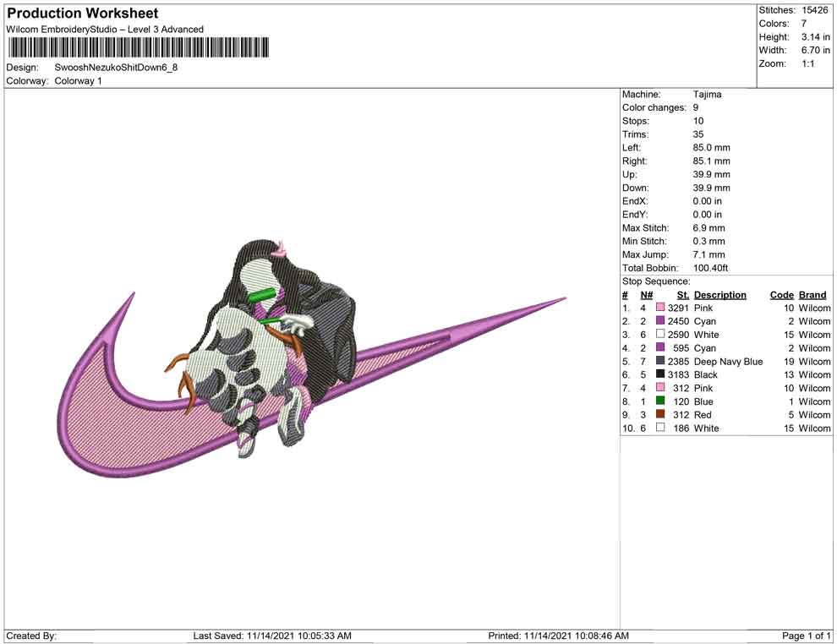The height and width of the screenshot is (644, 837).
Task: Click the N# column header
Action: [646, 295]
